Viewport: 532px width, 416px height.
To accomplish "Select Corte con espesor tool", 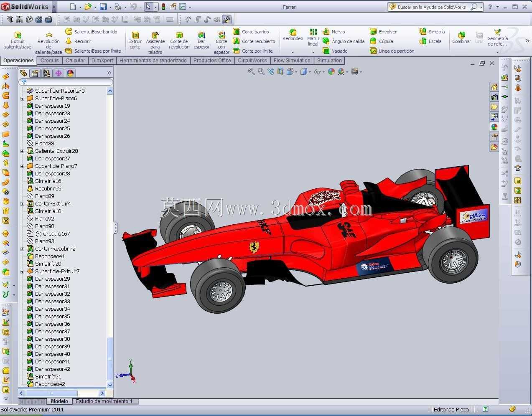I will pos(221,43).
